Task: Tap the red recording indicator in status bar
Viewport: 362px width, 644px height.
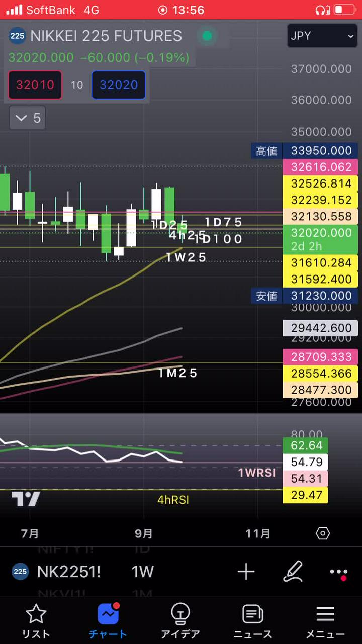Action: [162, 10]
